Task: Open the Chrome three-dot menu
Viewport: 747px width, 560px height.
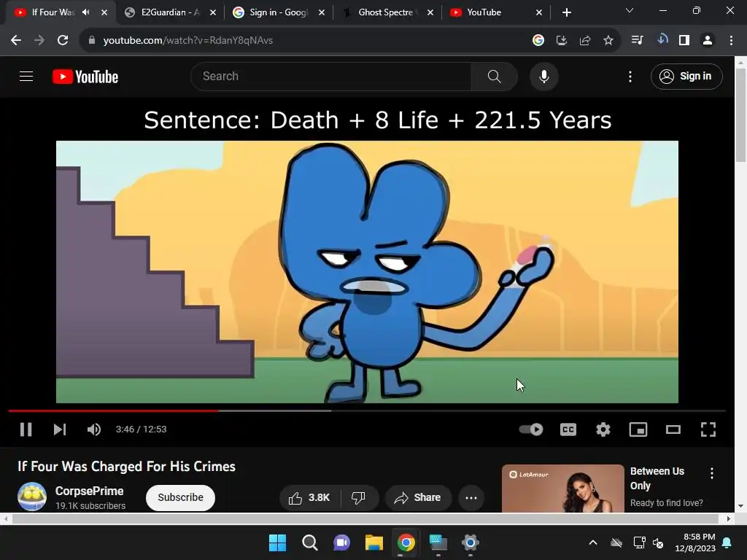Action: (731, 41)
